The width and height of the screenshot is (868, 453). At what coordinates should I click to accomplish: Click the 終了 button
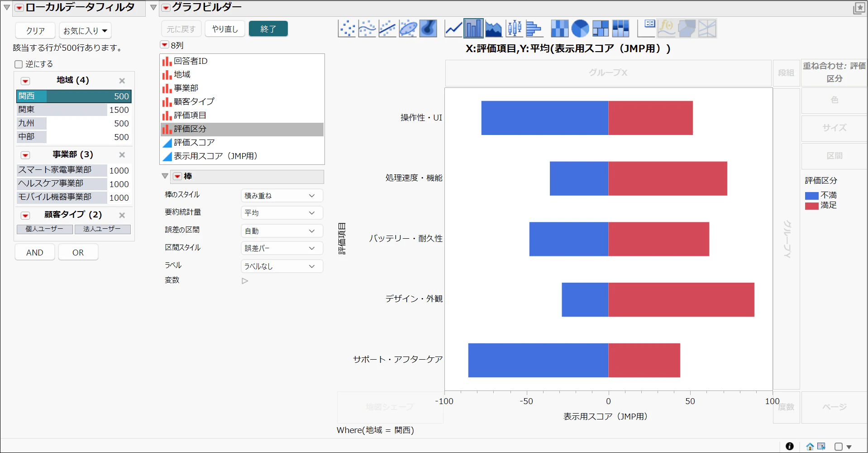click(268, 29)
